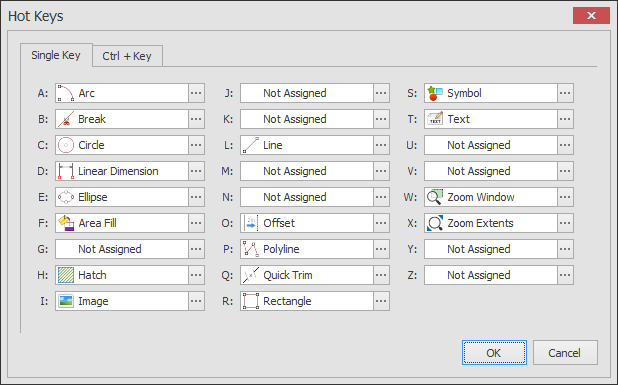Switch to the Ctrl + Key tab
The height and width of the screenshot is (385, 618).
pos(127,56)
